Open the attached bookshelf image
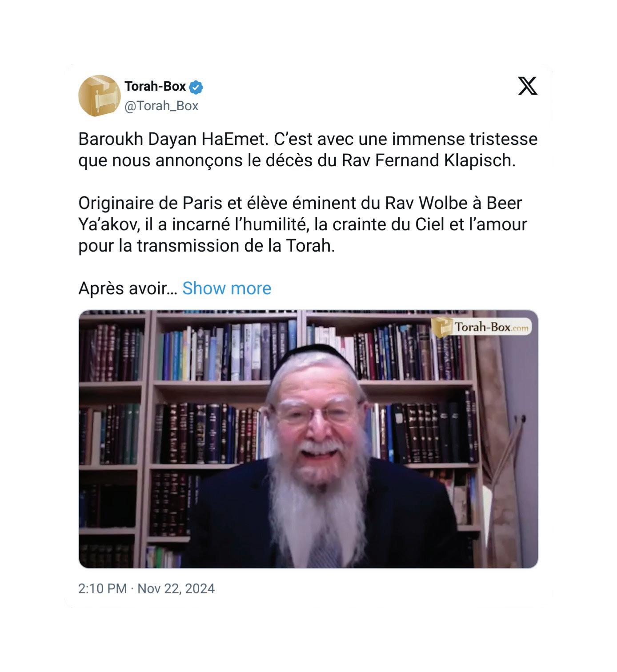 pos(308,439)
